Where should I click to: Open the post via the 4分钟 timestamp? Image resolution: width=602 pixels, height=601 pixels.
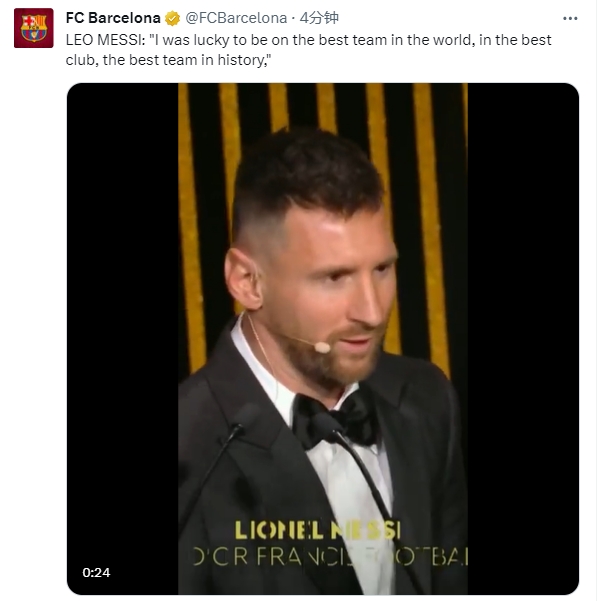pos(320,18)
